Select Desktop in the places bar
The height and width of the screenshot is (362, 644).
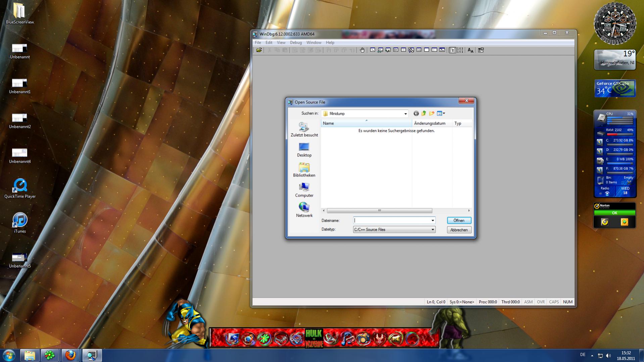coord(304,150)
